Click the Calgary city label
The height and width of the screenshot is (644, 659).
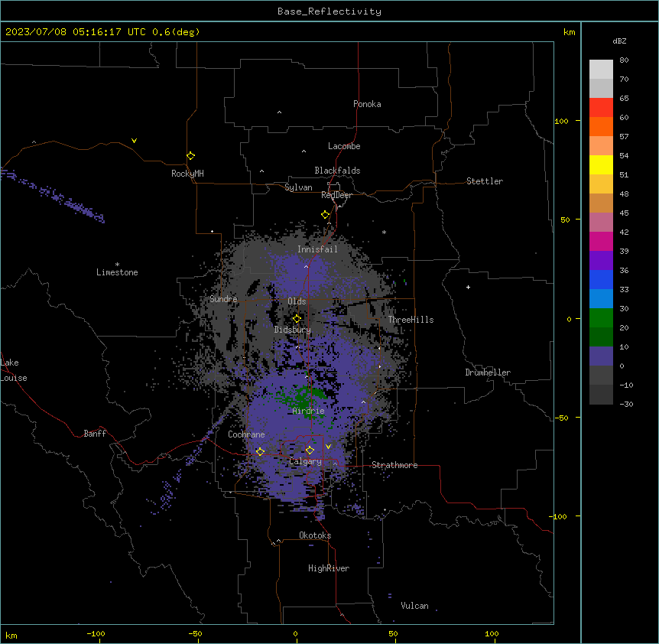click(305, 461)
